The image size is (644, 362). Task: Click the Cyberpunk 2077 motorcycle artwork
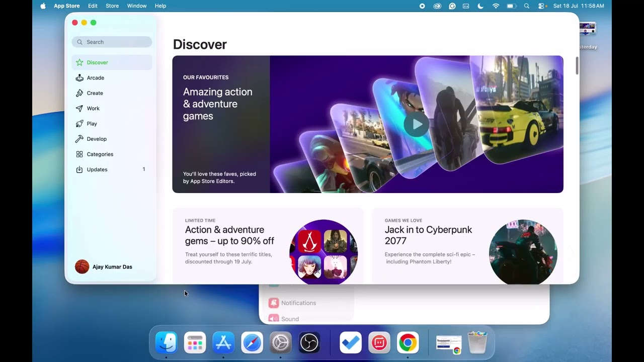point(523,252)
